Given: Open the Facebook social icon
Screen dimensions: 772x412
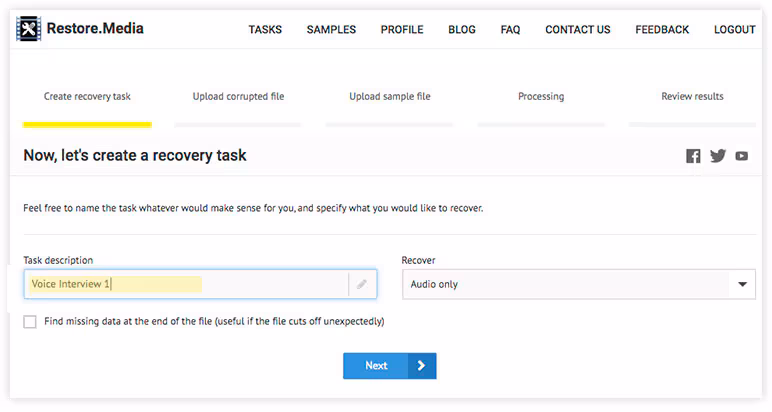Looking at the screenshot, I should click(x=693, y=156).
